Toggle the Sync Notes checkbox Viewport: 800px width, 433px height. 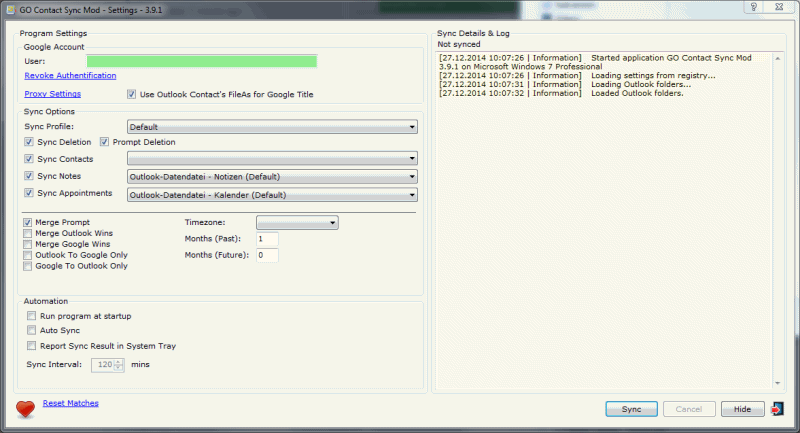[x=29, y=176]
